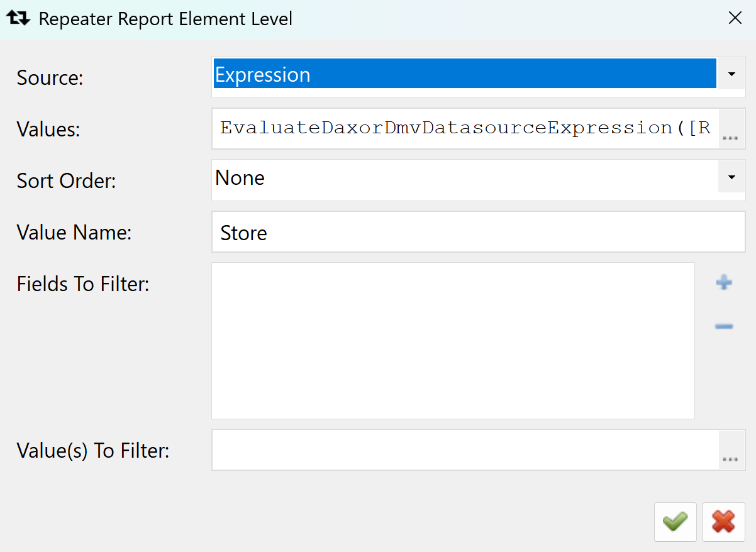This screenshot has width=756, height=552.
Task: Click the dialog title text
Action: tap(165, 19)
